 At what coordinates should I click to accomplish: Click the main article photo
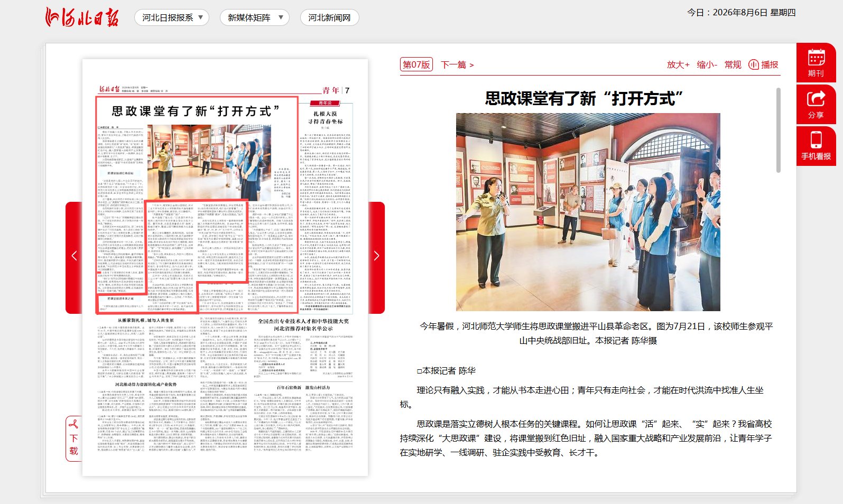(x=588, y=212)
